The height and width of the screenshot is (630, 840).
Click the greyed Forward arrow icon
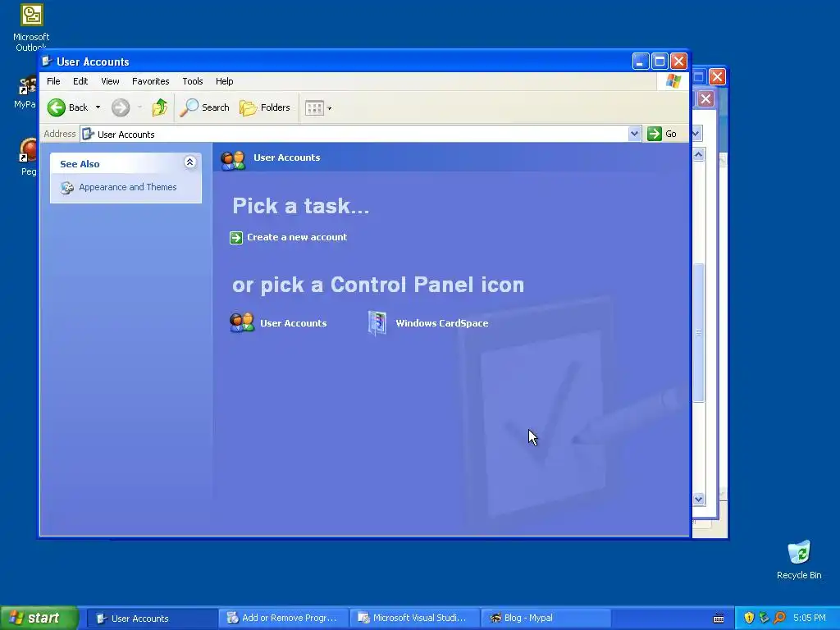121,107
